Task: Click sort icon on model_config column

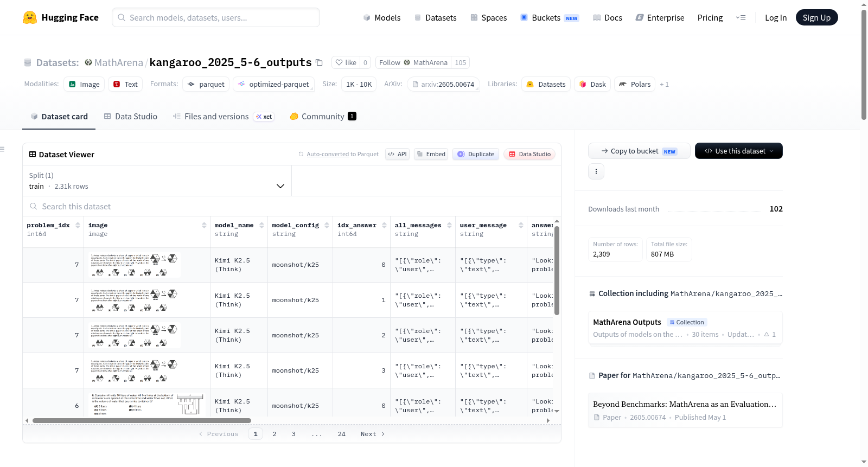Action: click(x=327, y=225)
